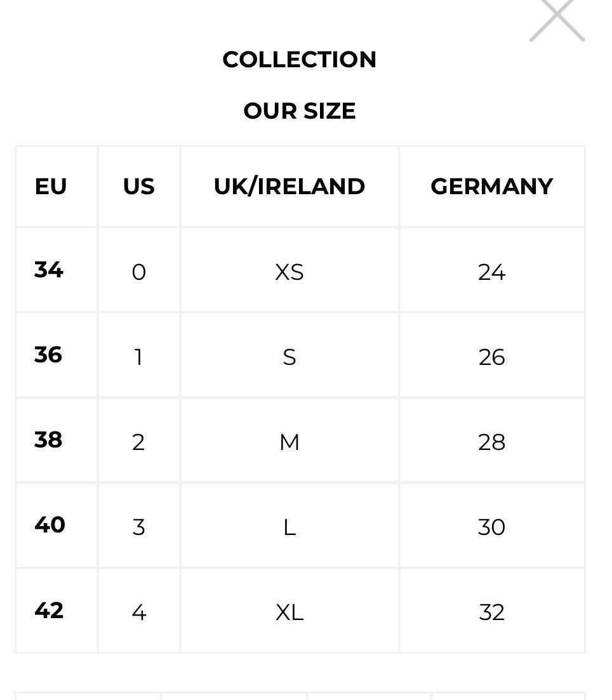Click Germany size 24 cell
This screenshot has height=700, width=612.
point(492,270)
